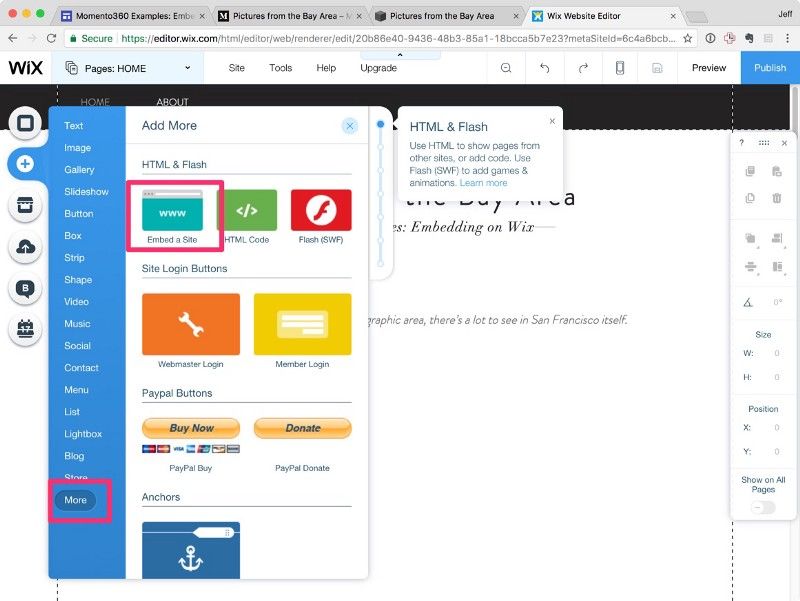Viewport: 800px width, 601px height.
Task: Close the editor toolbar panel
Action: [784, 143]
